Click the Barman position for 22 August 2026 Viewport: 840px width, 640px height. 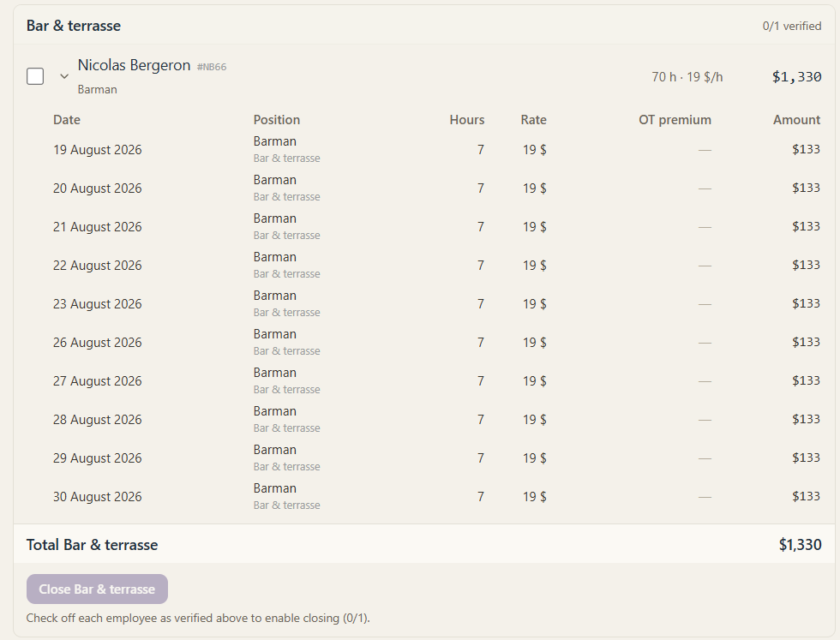(275, 257)
